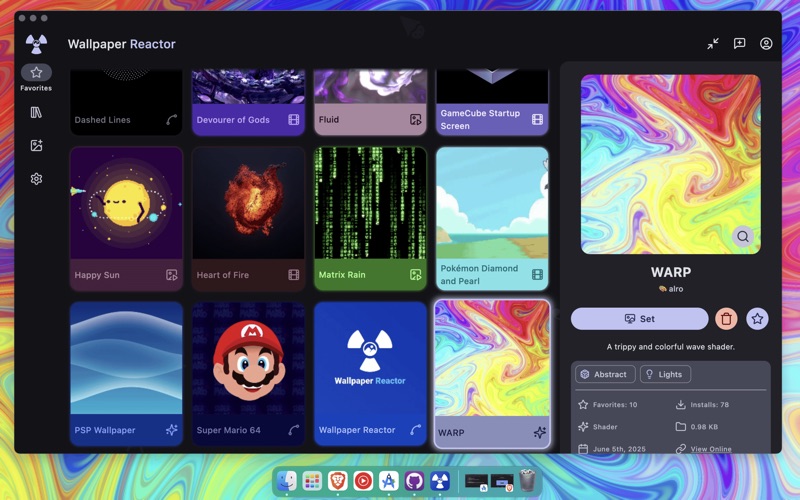Click the film icon on Pokémon Diamond and Pearl
The height and width of the screenshot is (500, 800).
point(537,274)
